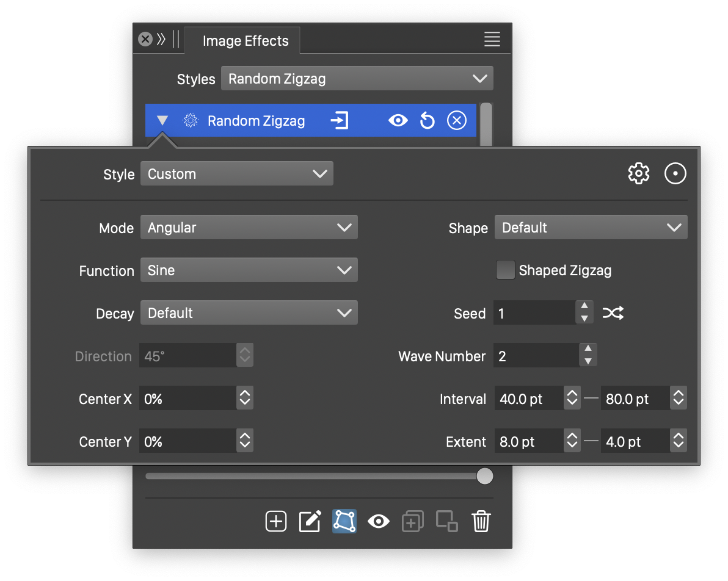Open the Function dropdown showing Sine
728x581 pixels.
coord(249,270)
